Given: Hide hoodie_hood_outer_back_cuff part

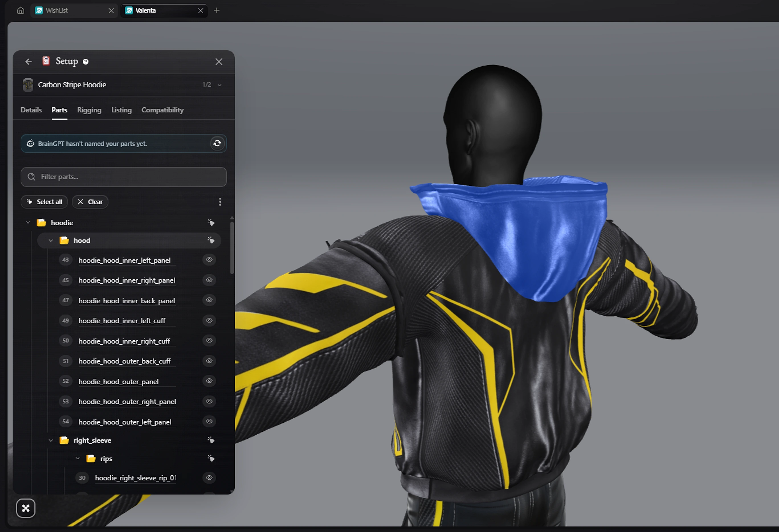Looking at the screenshot, I should click(209, 361).
